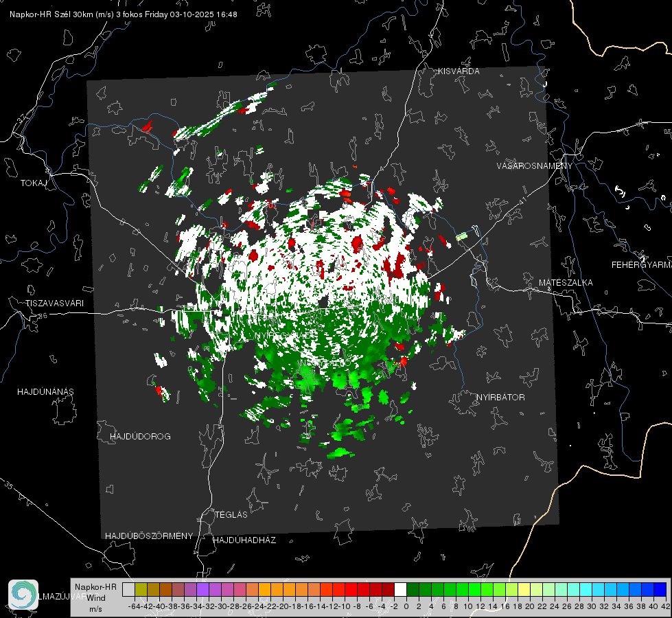Pick the bright green swatch between 10 and 12
Image resolution: width=672 pixels, height=618 pixels.
click(474, 590)
